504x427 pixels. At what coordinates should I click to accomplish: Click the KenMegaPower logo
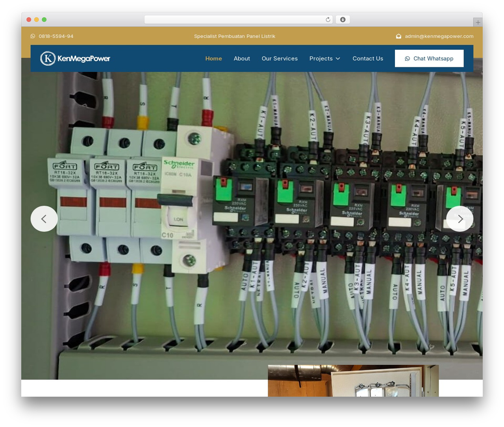[75, 58]
